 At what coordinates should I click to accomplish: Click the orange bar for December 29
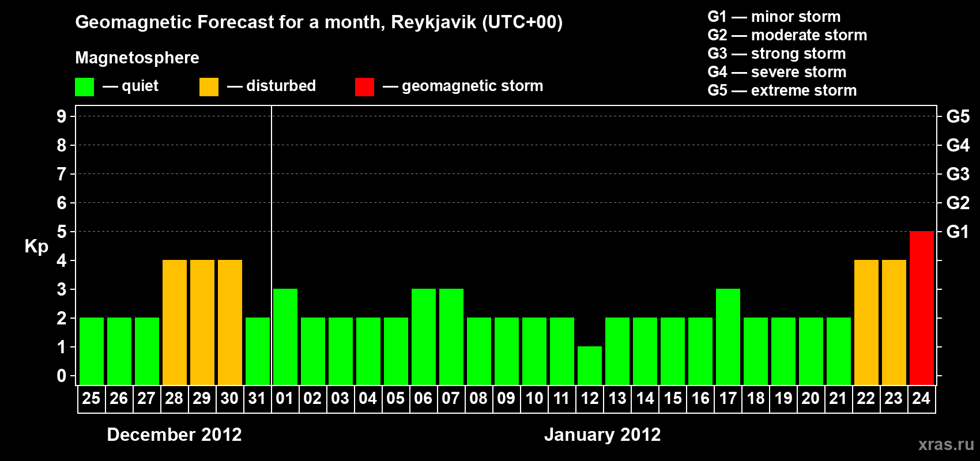(202, 322)
